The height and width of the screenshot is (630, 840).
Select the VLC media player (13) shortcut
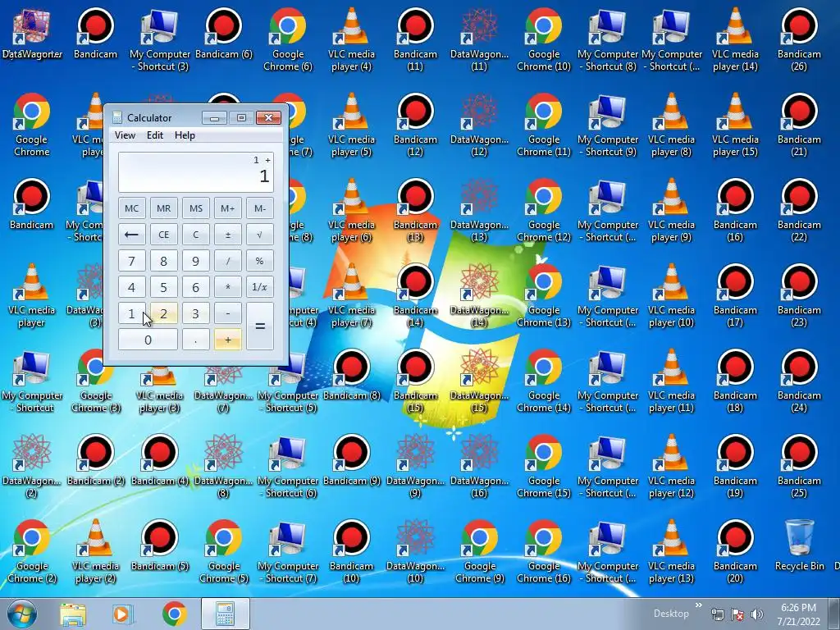[x=671, y=552]
